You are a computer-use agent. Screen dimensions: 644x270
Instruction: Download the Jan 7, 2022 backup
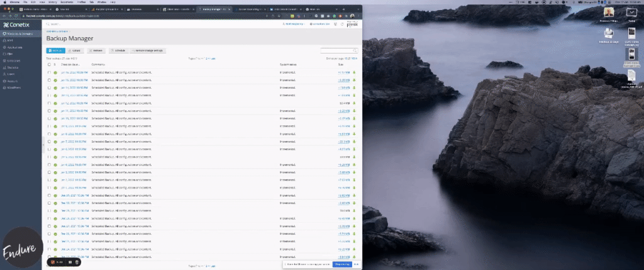(354, 142)
